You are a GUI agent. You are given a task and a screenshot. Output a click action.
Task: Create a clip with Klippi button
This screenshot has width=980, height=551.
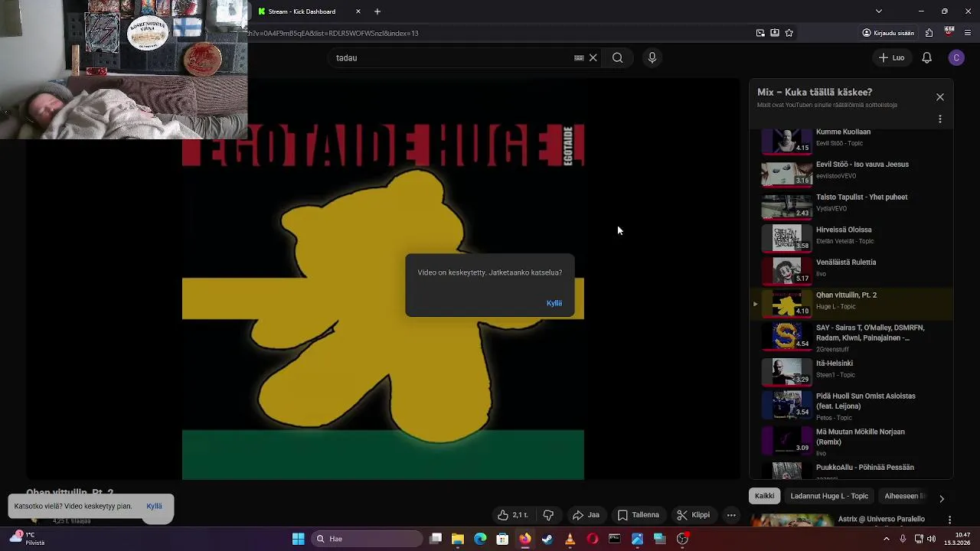(x=694, y=515)
